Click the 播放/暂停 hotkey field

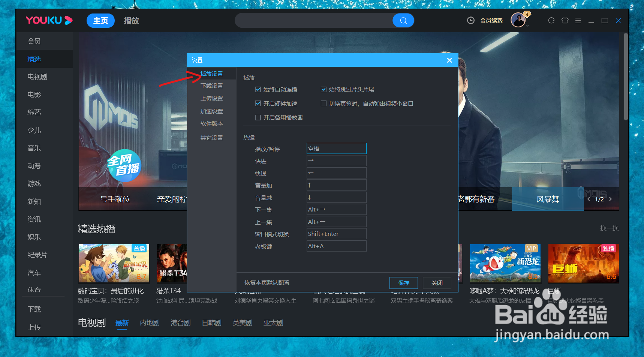[337, 148]
